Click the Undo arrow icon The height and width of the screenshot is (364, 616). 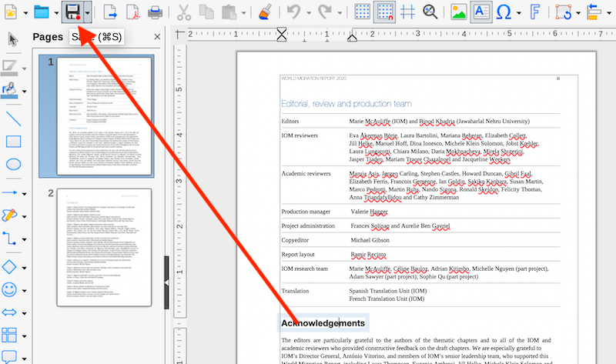(x=294, y=12)
